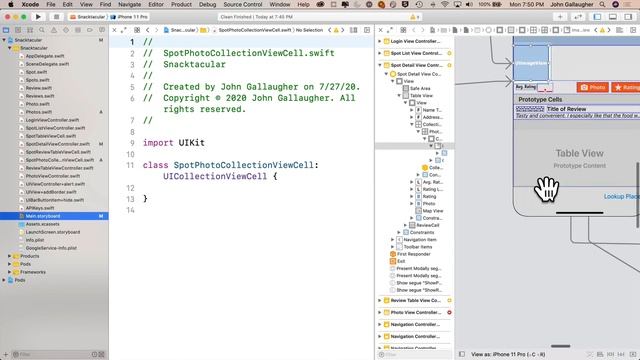The height and width of the screenshot is (360, 640).
Task: Open code review arrows button in toolbar
Action: (578, 17)
